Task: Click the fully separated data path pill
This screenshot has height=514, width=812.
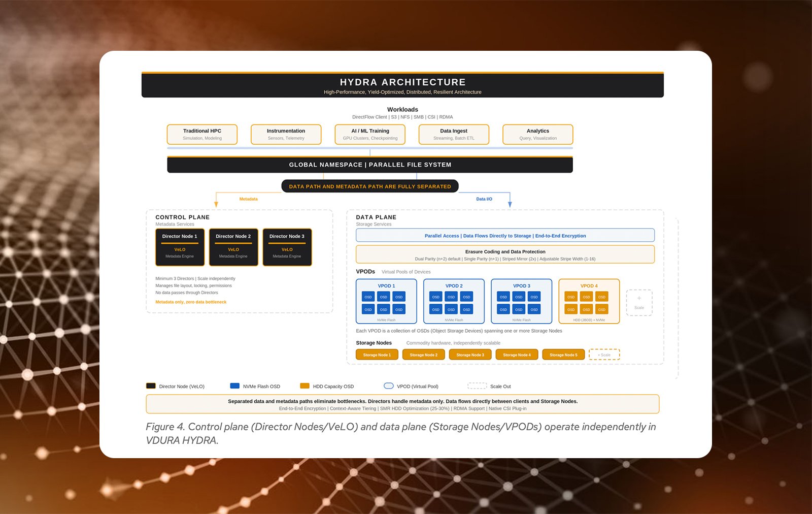Action: pyautogui.click(x=370, y=186)
